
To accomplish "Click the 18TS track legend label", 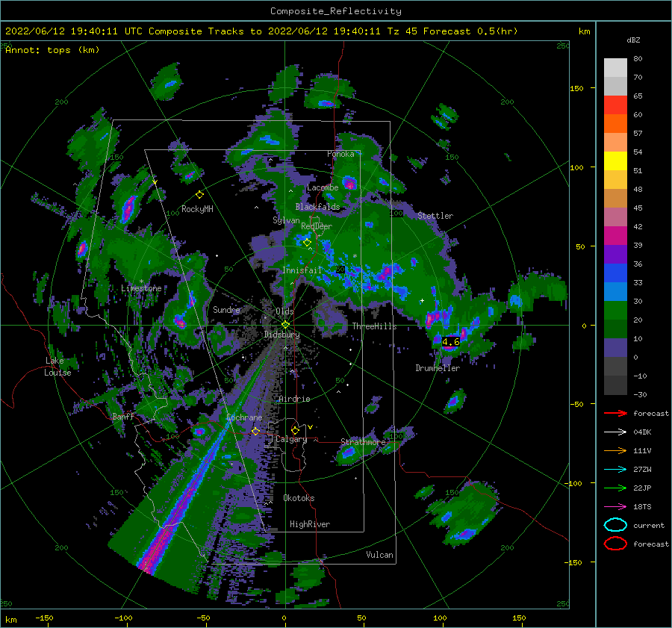I will [642, 507].
